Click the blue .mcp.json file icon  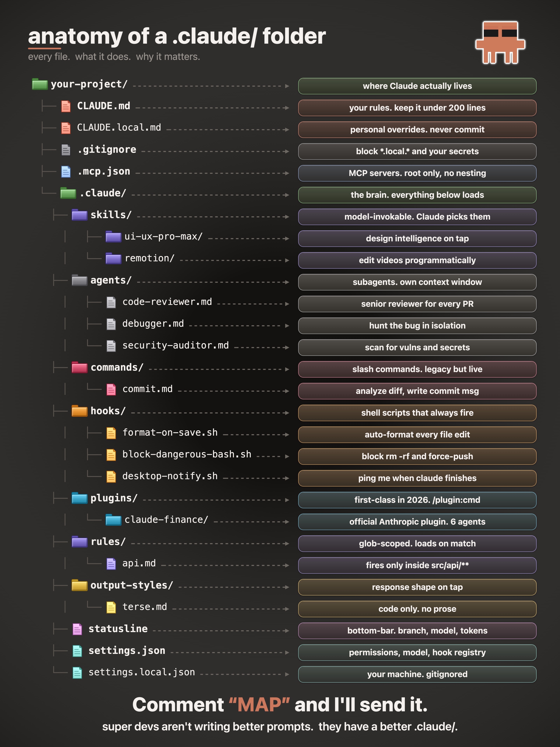point(66,172)
